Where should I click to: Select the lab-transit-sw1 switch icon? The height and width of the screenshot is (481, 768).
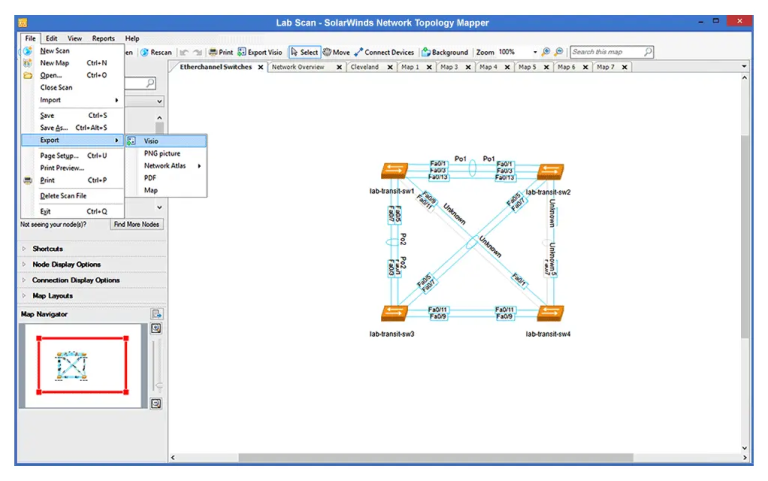[x=394, y=170]
